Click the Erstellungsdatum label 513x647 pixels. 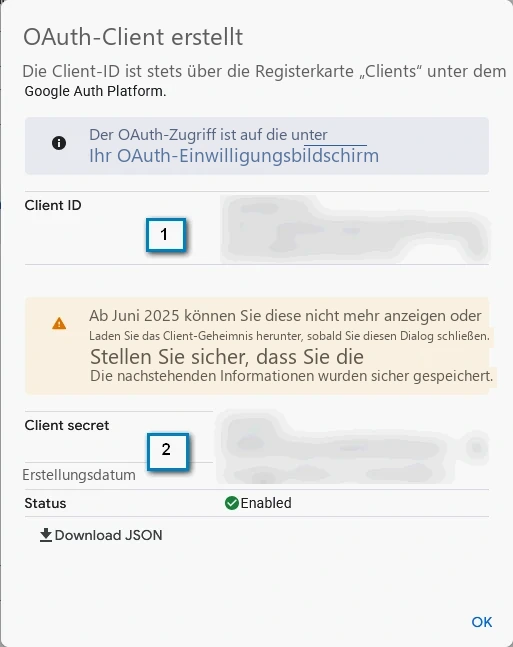coord(79,475)
